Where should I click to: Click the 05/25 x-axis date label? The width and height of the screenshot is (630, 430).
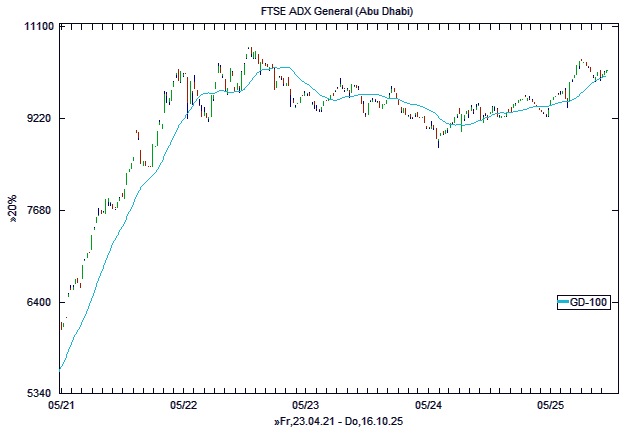pyautogui.click(x=552, y=406)
